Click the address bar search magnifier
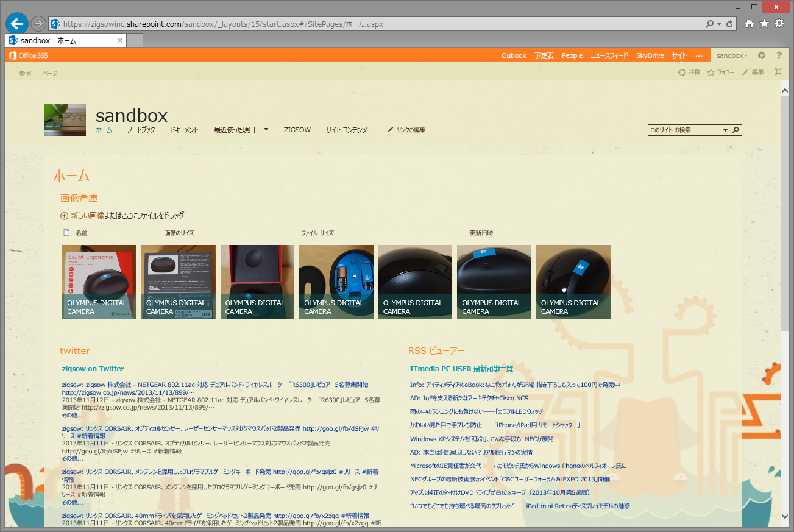 coord(709,24)
